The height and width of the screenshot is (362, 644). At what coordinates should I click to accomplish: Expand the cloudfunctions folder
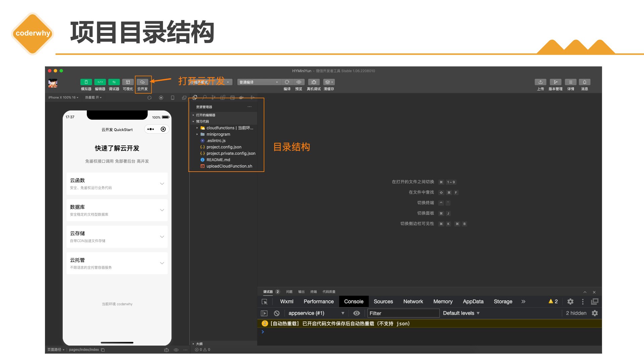[224, 128]
